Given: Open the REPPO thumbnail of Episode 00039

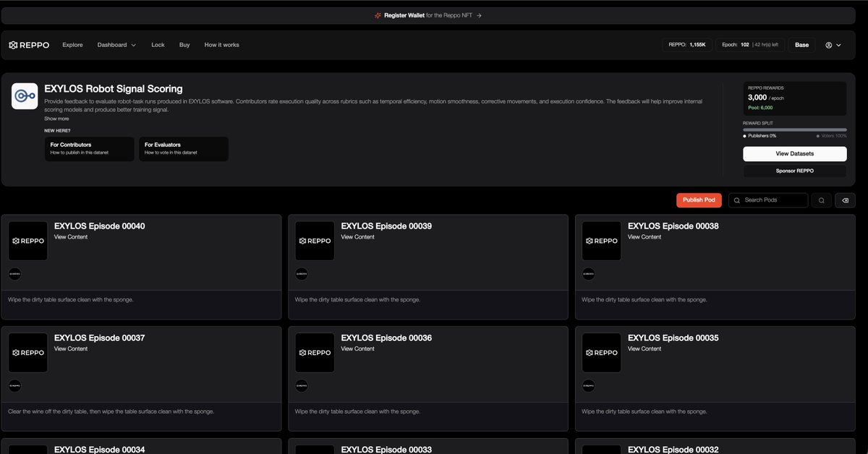Looking at the screenshot, I should pos(315,241).
